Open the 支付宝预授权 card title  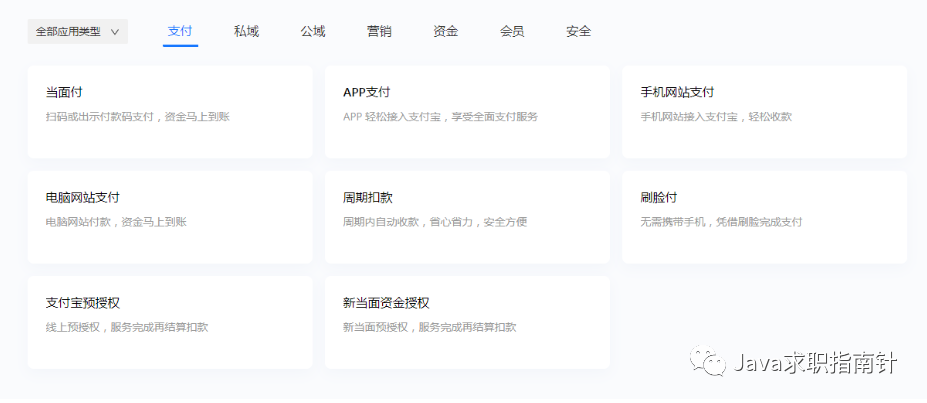[83, 303]
